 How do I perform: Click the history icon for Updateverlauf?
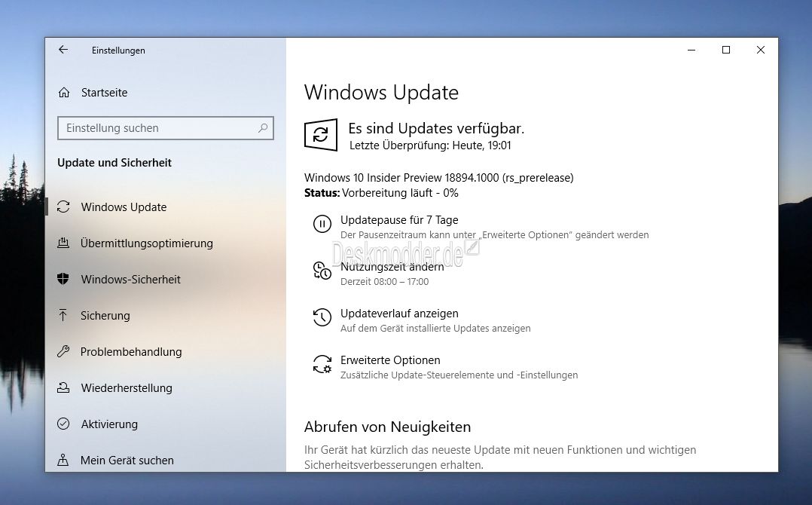(x=322, y=317)
